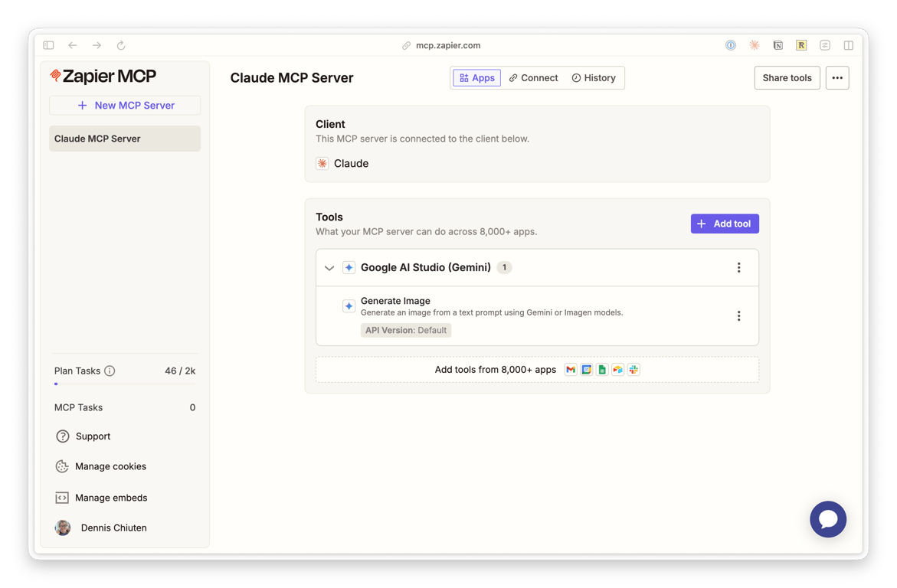Click the Google Calendar app icon
897x588 pixels.
pyautogui.click(x=586, y=370)
